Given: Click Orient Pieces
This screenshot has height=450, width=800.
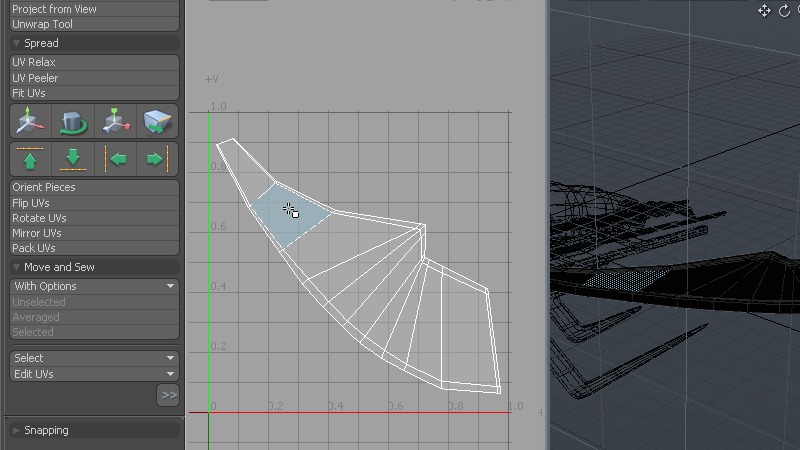Looking at the screenshot, I should (94, 187).
